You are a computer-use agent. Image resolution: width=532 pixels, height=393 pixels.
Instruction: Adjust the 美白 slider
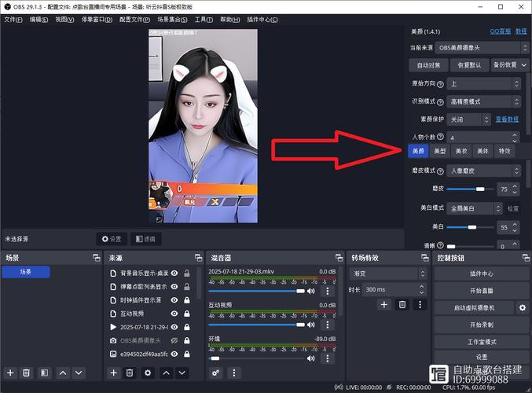pos(470,227)
